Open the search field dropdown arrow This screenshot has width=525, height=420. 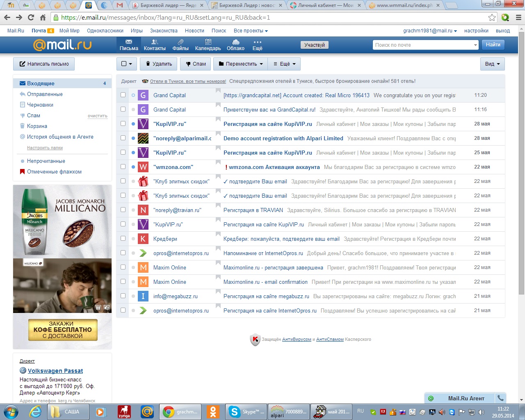[x=475, y=45]
